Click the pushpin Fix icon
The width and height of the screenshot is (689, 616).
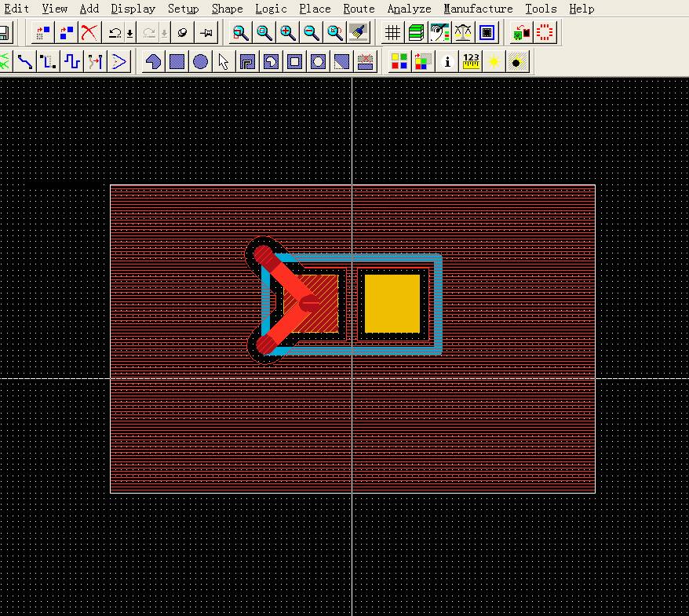pos(206,32)
